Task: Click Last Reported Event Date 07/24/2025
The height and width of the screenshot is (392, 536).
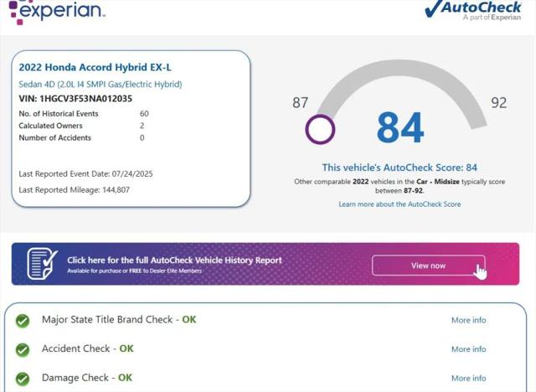Action: (85, 173)
